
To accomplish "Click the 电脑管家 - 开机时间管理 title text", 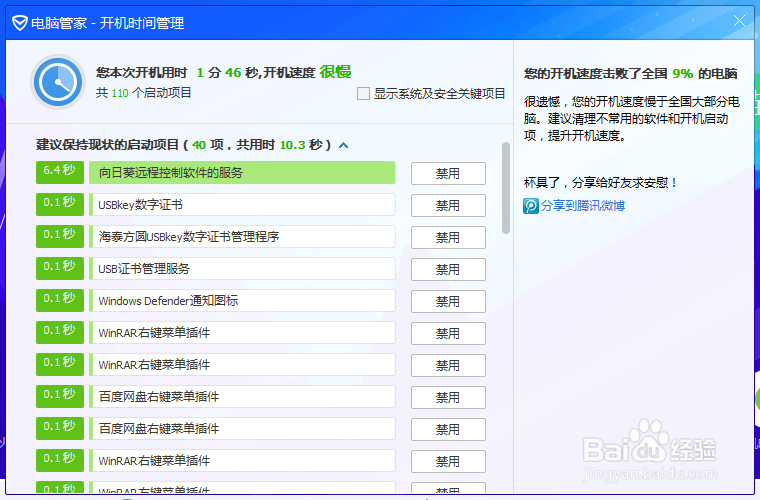I will 108,23.
